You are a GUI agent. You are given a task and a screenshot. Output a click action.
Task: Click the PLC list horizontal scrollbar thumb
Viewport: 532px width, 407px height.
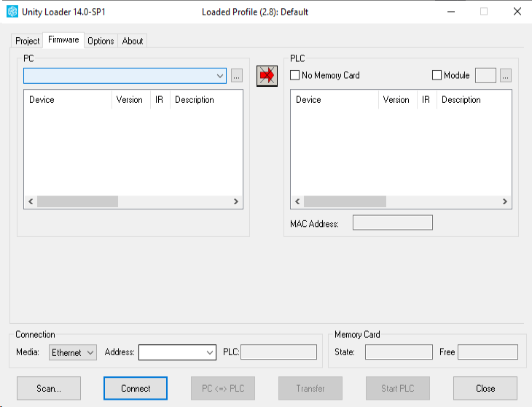coord(345,201)
